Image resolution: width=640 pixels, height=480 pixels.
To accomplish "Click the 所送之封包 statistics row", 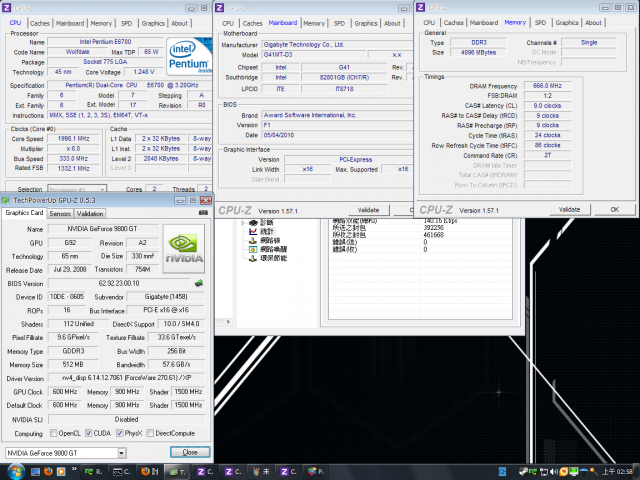I will pos(420,227).
